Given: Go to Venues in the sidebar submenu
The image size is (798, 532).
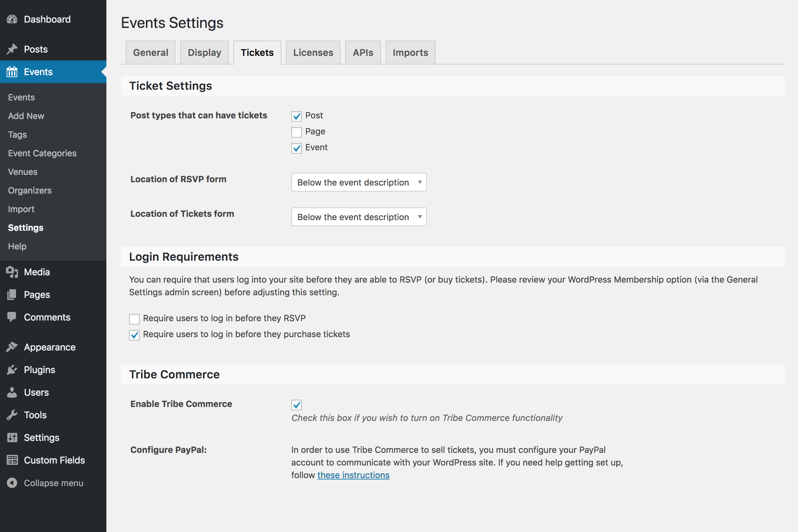Looking at the screenshot, I should click(23, 172).
